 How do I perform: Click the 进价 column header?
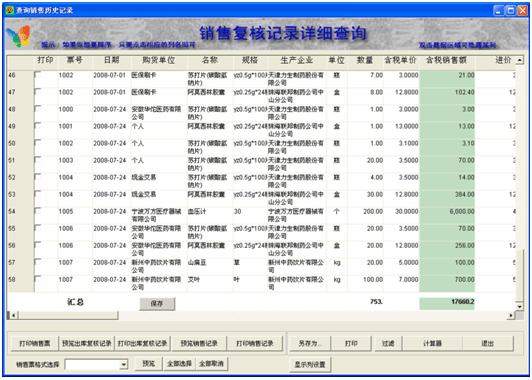coord(503,60)
